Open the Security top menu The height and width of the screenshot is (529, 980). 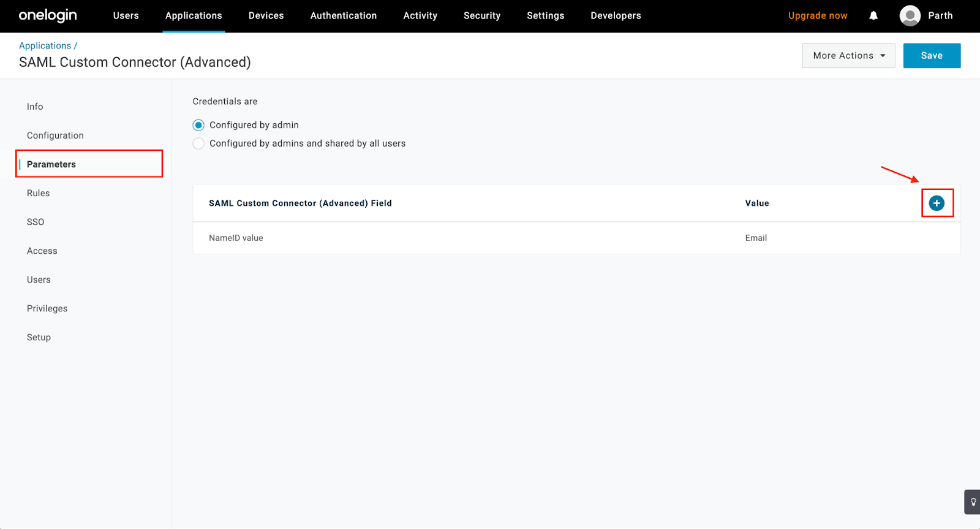coord(482,16)
